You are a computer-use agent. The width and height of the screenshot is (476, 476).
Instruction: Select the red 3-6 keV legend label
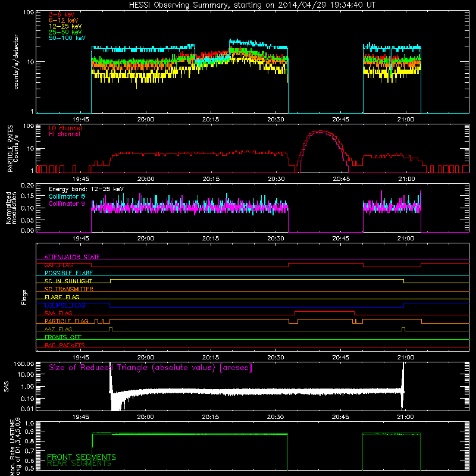(62, 14)
